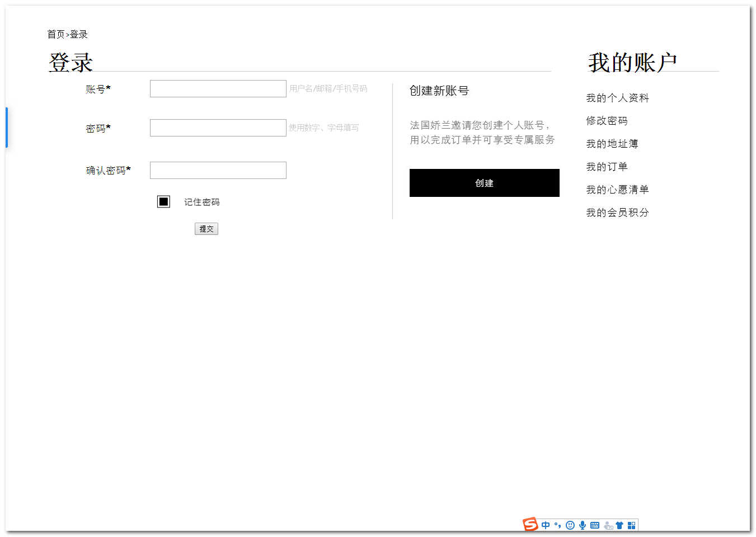Click the Sogou input method logo
This screenshot has height=537, width=756.
(x=530, y=525)
